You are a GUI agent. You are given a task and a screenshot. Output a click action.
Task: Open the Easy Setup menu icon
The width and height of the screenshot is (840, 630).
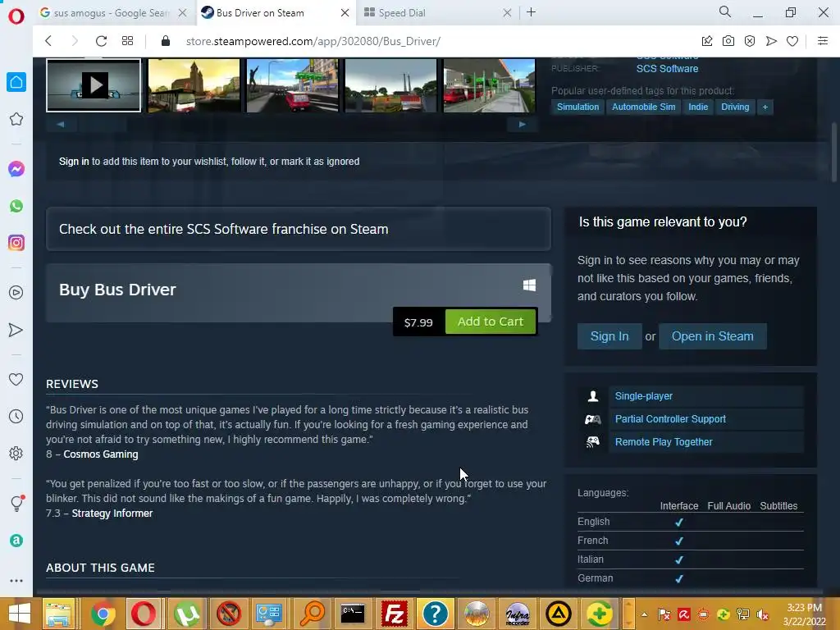(823, 41)
